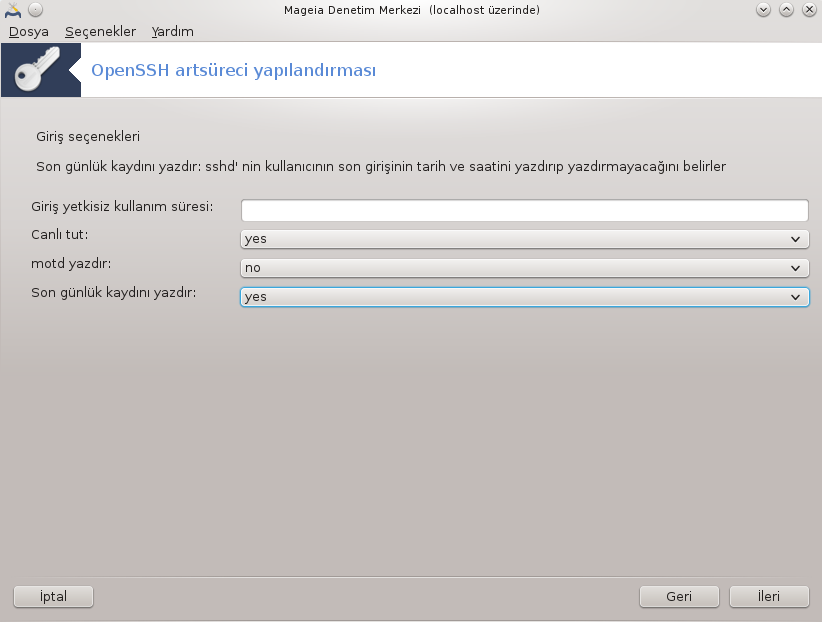Click the İptal button
Screen dimensions: 822x622
[53, 597]
